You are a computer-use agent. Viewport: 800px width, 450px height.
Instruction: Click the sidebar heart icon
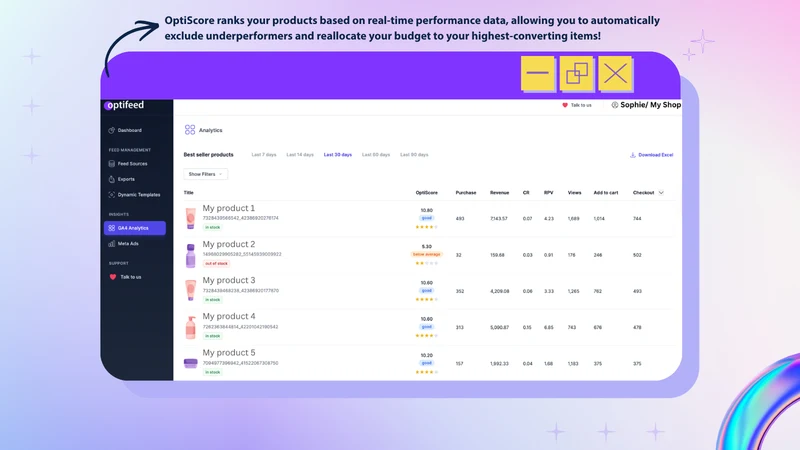pos(113,277)
